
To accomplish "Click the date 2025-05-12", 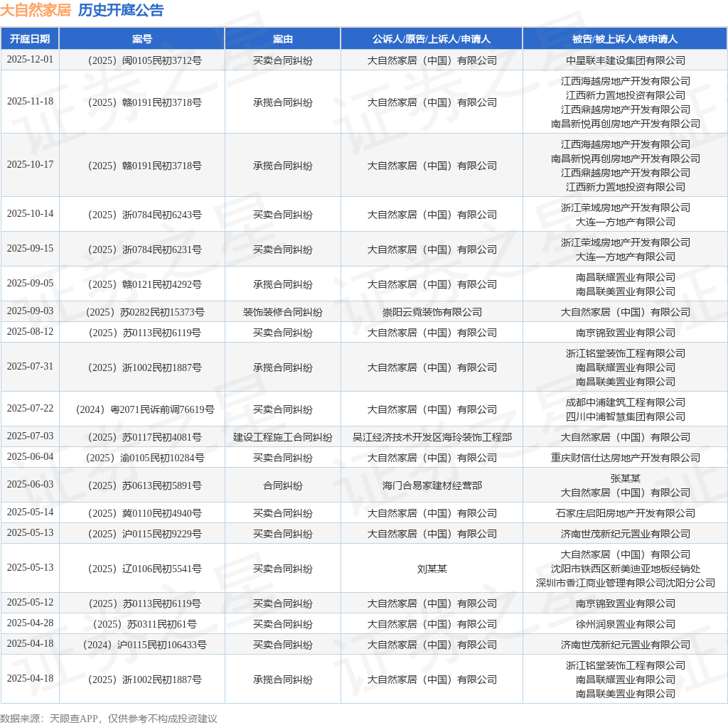I will pyautogui.click(x=30, y=602).
